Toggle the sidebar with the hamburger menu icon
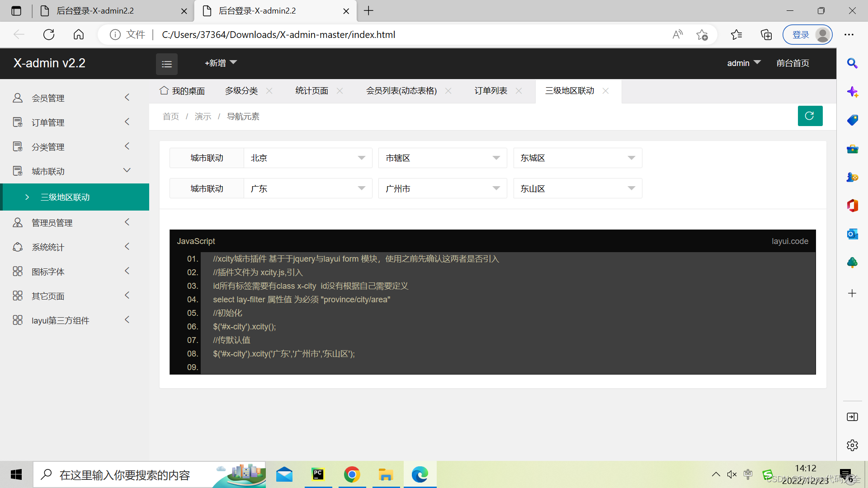This screenshot has height=488, width=868. (167, 64)
